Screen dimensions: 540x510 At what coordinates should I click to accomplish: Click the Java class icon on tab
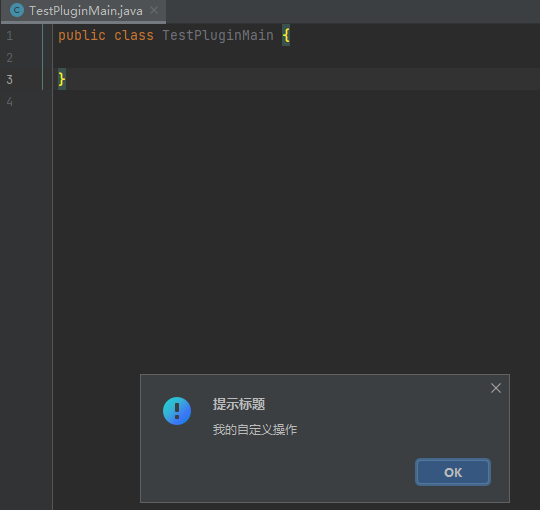(17, 10)
